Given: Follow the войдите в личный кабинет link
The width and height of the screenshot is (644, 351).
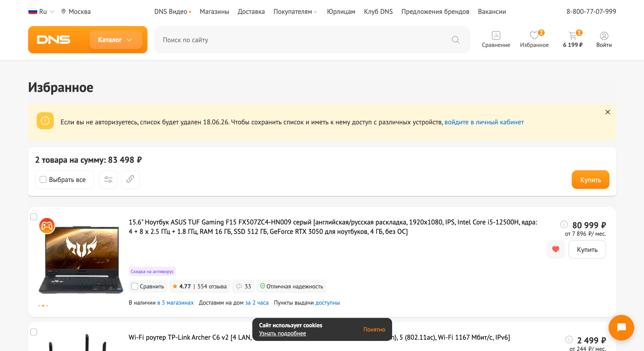Looking at the screenshot, I should (x=484, y=122).
